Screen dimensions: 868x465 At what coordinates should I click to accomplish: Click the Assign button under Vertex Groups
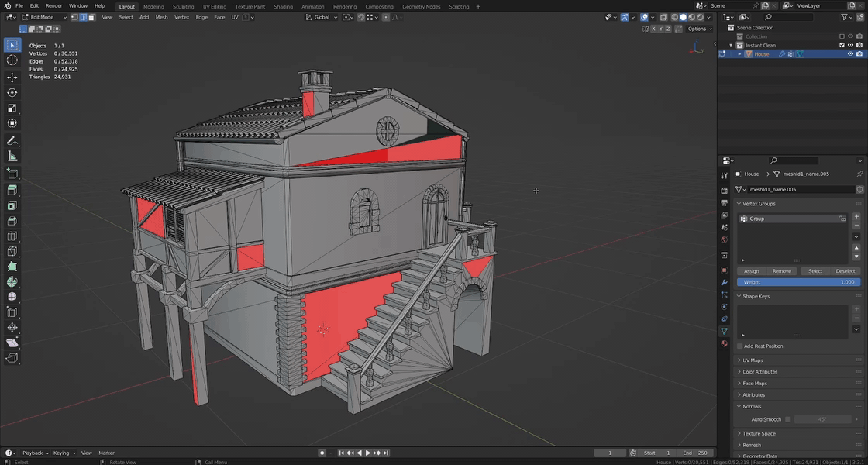pyautogui.click(x=752, y=270)
